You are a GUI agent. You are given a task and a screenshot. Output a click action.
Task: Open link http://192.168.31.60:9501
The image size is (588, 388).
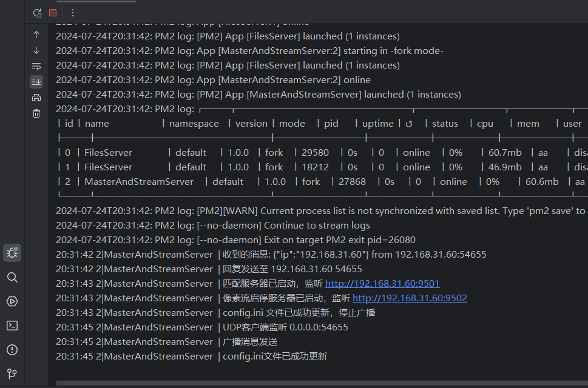tap(382, 284)
